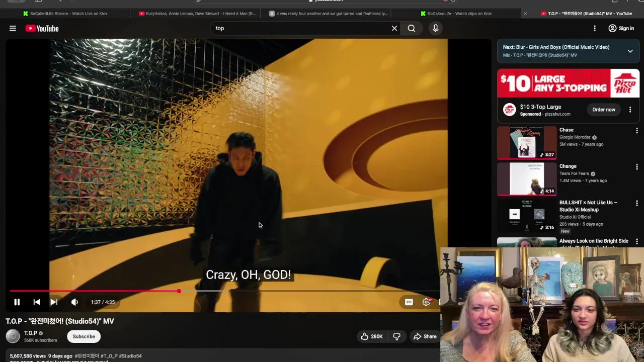This screenshot has width=644, height=362.
Task: Share the video
Action: coord(425,336)
